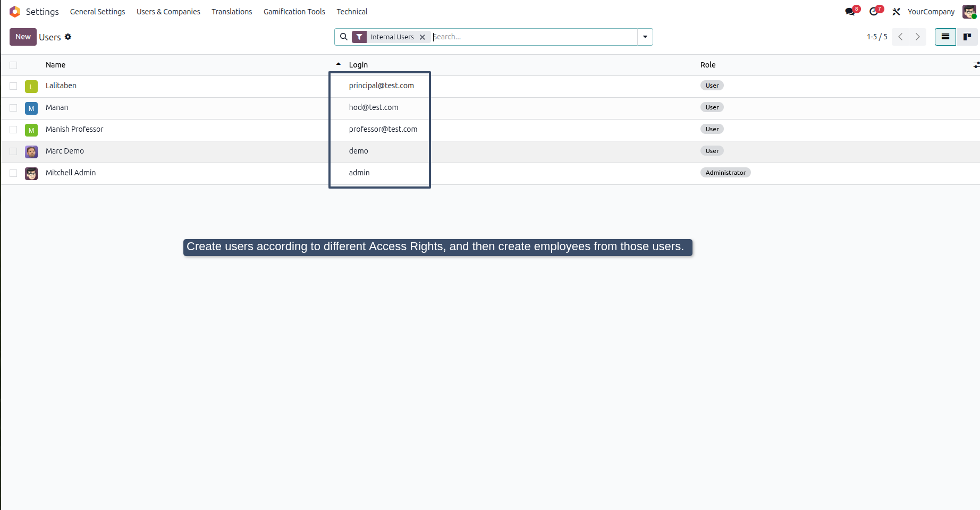980x510 pixels.
Task: Open the YourCompany company switcher
Action: click(x=931, y=12)
